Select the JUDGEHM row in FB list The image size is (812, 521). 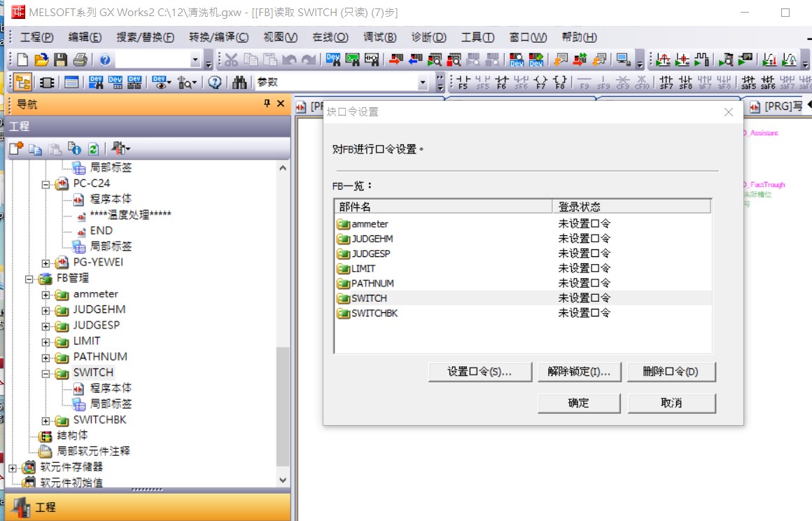(x=372, y=239)
